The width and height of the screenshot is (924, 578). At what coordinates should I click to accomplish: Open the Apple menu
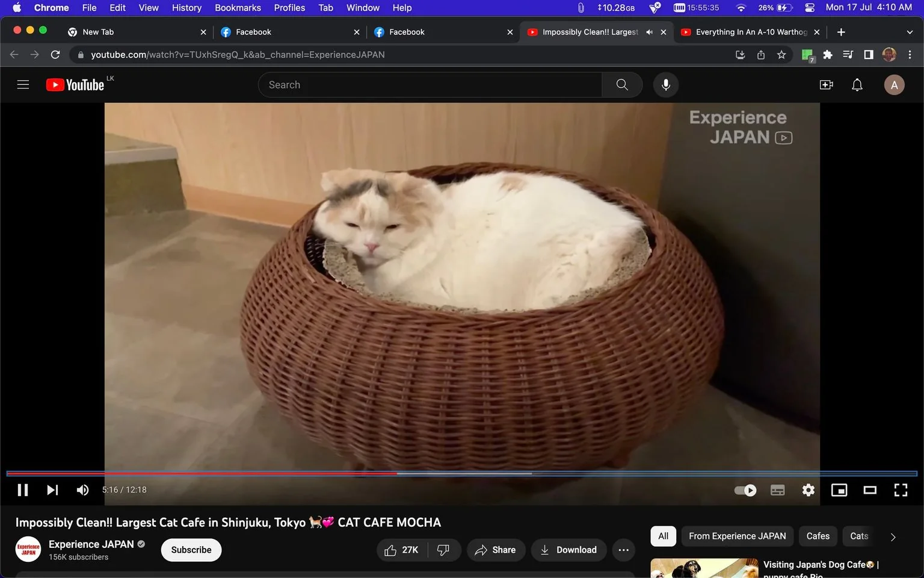click(x=17, y=8)
